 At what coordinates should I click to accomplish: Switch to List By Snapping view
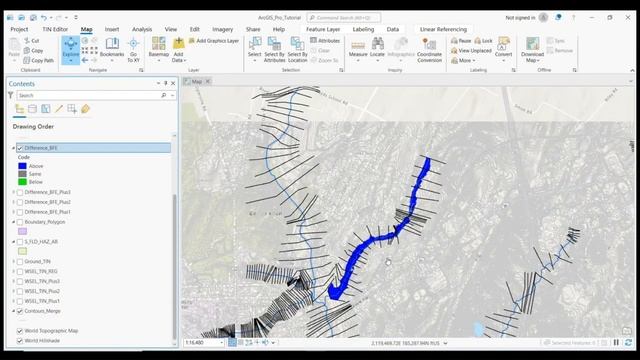point(72,109)
